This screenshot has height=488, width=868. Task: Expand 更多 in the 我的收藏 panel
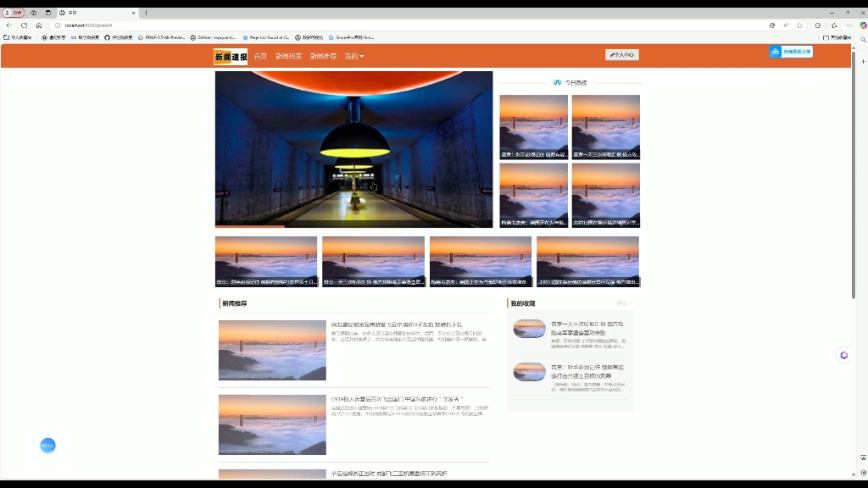coord(624,303)
